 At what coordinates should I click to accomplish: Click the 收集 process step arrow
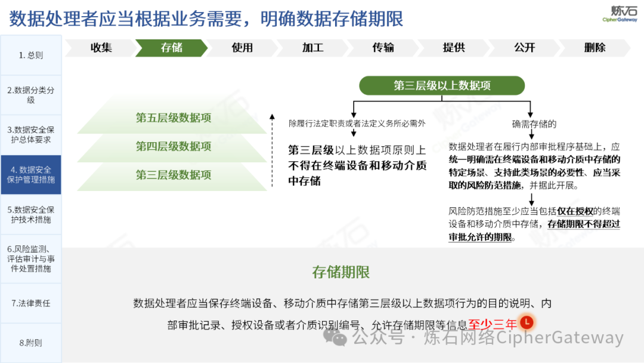click(101, 48)
